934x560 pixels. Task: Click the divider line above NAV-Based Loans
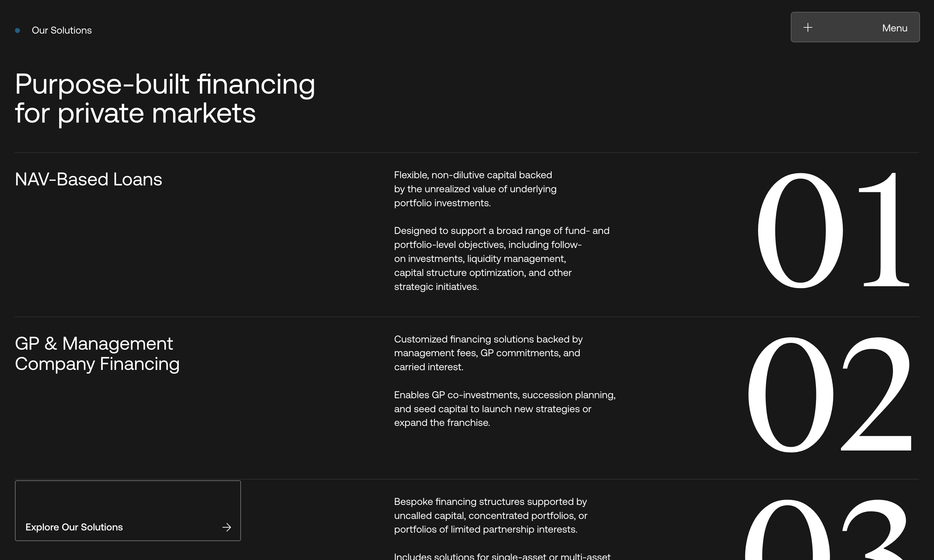coord(467,152)
